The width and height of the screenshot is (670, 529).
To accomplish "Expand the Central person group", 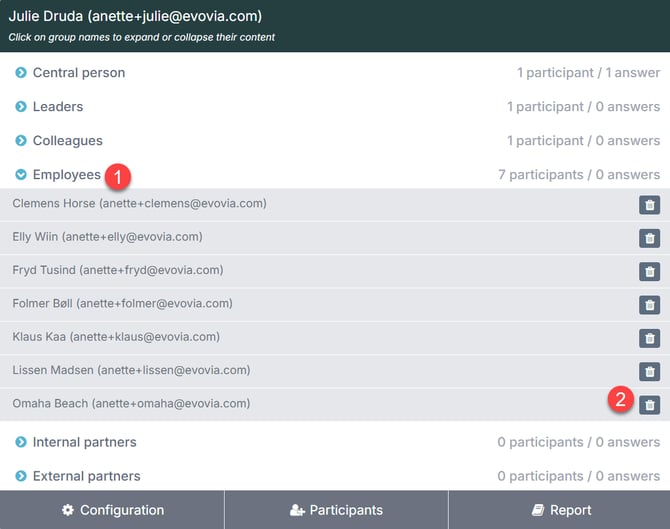I will [78, 73].
